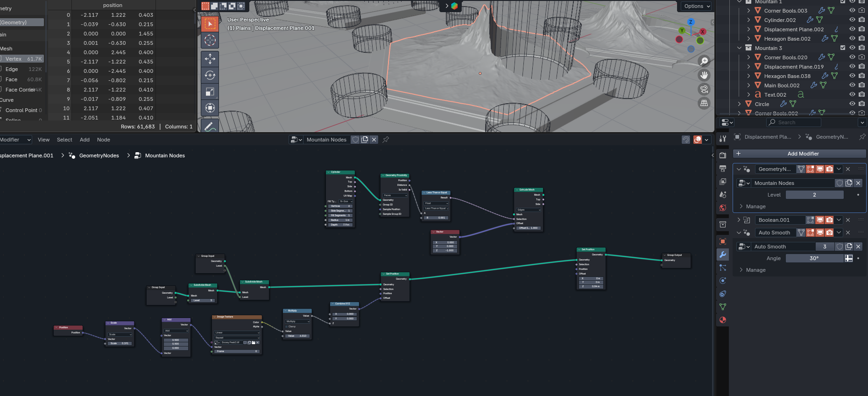Open Object Constraints properties tab

coord(723,294)
